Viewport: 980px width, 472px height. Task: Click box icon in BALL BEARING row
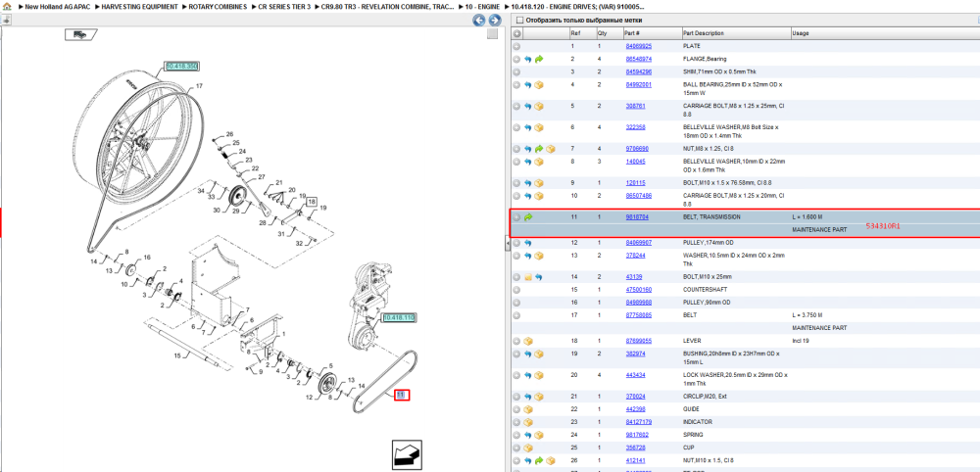click(539, 85)
